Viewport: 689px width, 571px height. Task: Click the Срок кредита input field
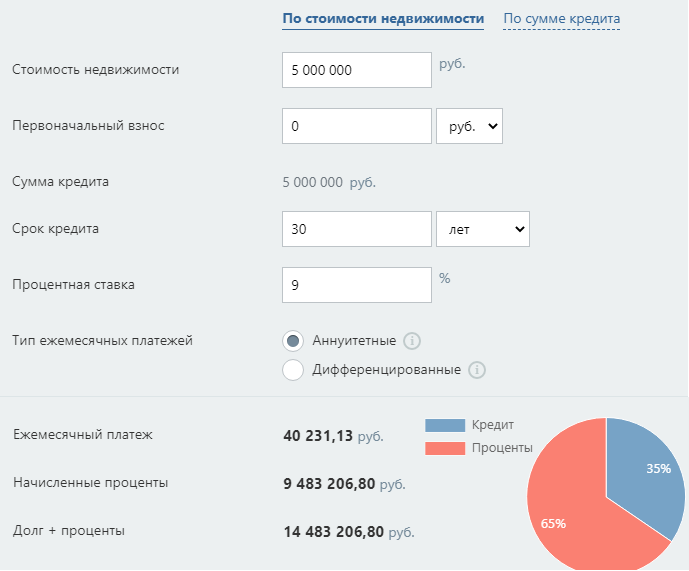click(357, 229)
